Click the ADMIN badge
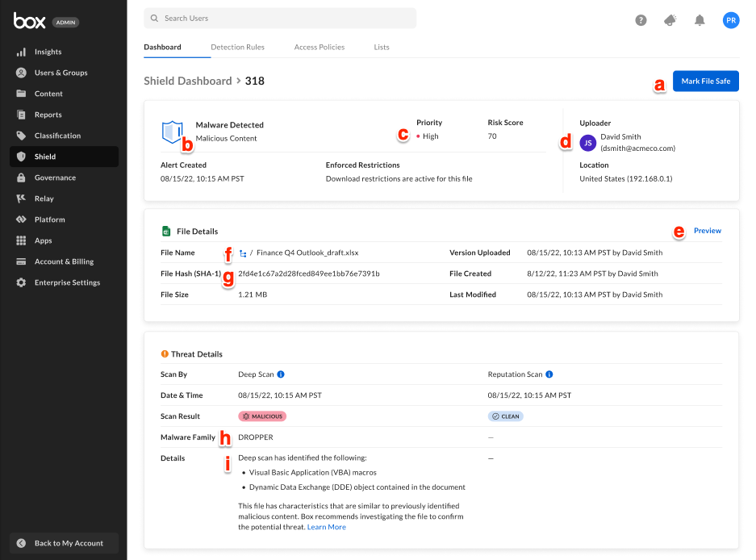 (65, 22)
